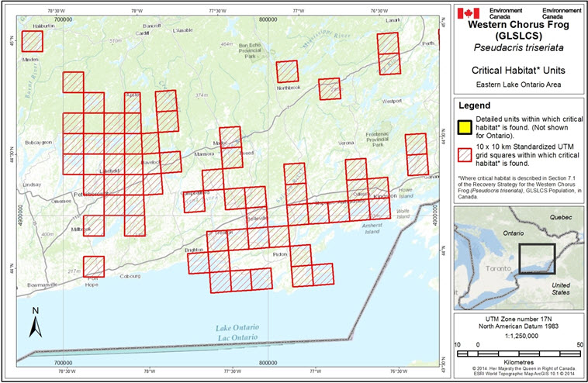Select the isolated grid square near Minden
Viewport: 588px width, 383px height.
pyautogui.click(x=33, y=40)
